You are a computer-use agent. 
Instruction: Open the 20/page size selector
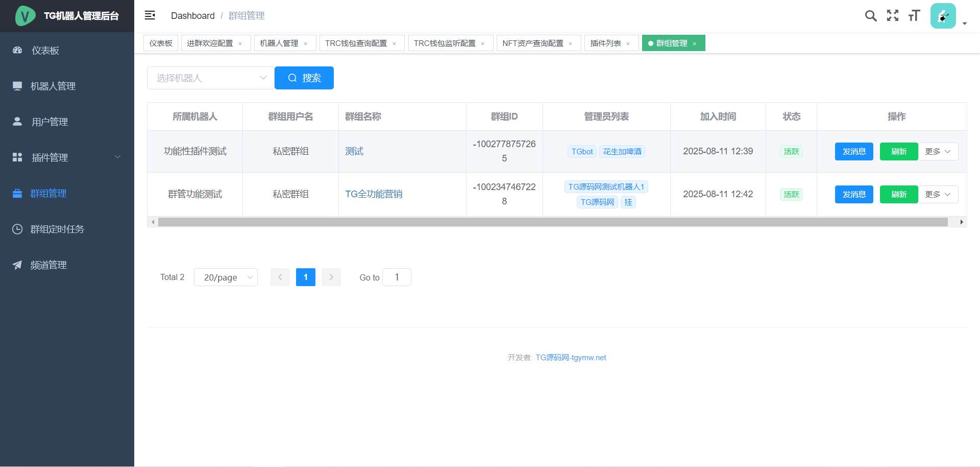[226, 277]
